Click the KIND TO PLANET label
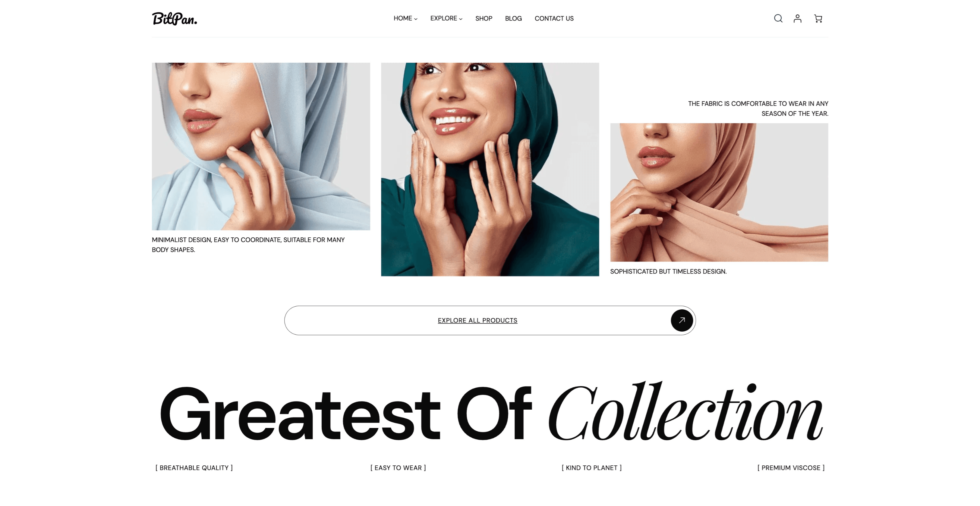Viewport: 980px width, 506px height. [x=591, y=468]
